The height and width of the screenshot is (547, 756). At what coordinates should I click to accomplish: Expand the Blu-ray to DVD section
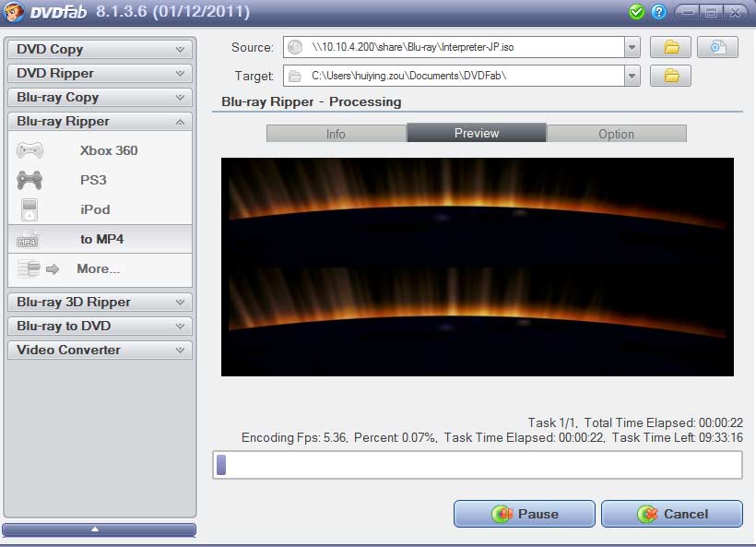click(x=100, y=326)
